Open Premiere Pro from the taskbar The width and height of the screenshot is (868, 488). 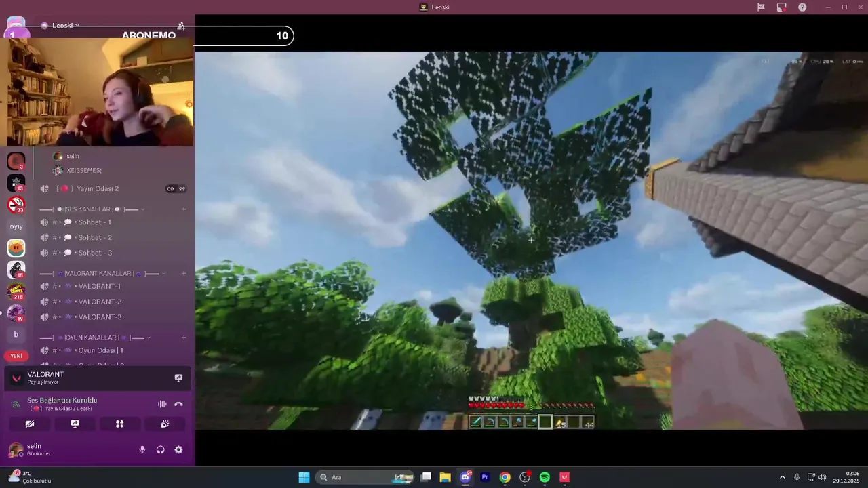point(485,477)
